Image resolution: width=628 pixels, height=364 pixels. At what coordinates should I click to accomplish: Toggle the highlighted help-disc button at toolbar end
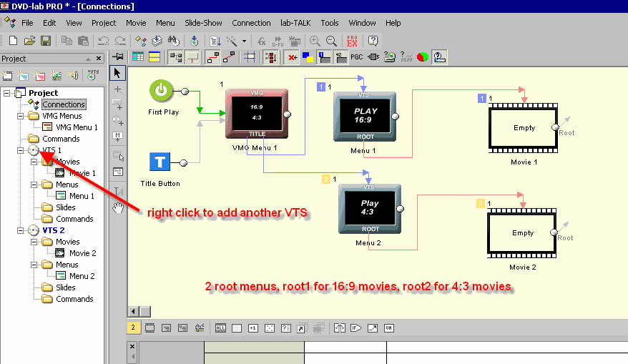click(440, 57)
